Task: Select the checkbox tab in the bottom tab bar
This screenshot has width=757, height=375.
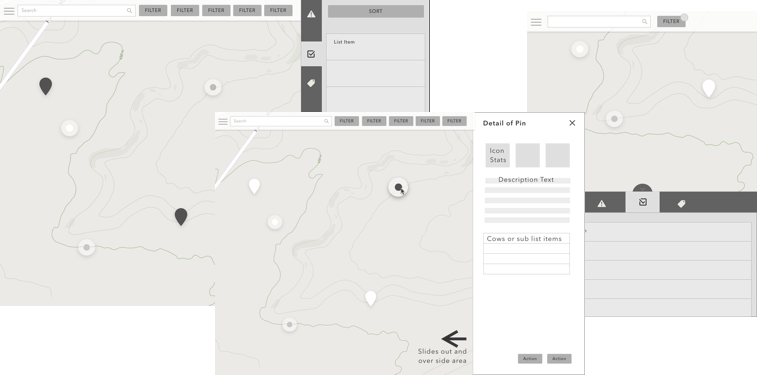Action: 643,202
